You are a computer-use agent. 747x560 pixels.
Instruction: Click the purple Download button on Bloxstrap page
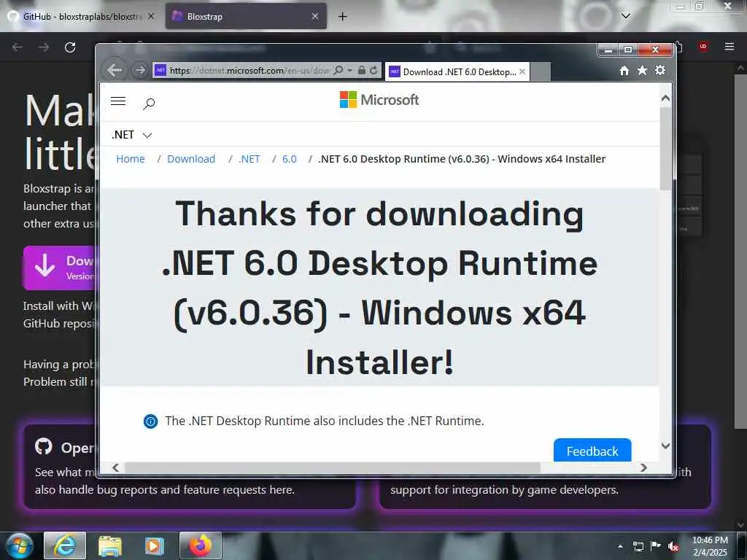(x=60, y=268)
